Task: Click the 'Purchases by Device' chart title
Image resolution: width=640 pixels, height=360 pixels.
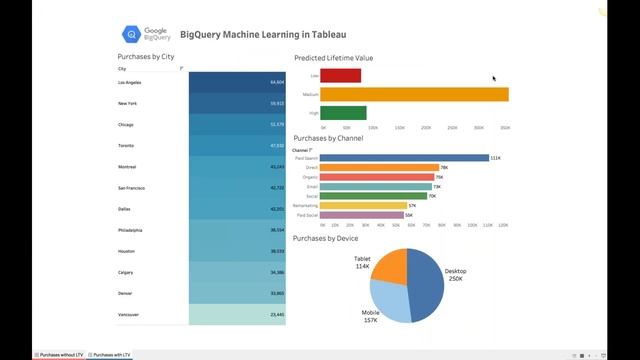Action: click(x=325, y=238)
